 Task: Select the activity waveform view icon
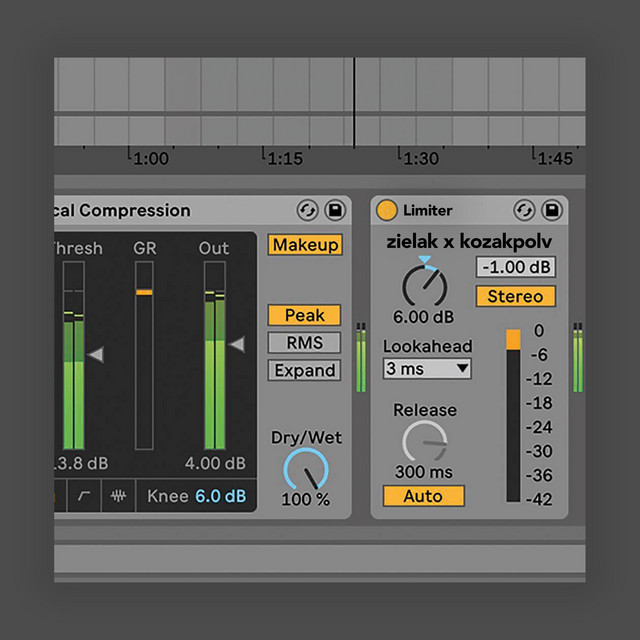118,496
